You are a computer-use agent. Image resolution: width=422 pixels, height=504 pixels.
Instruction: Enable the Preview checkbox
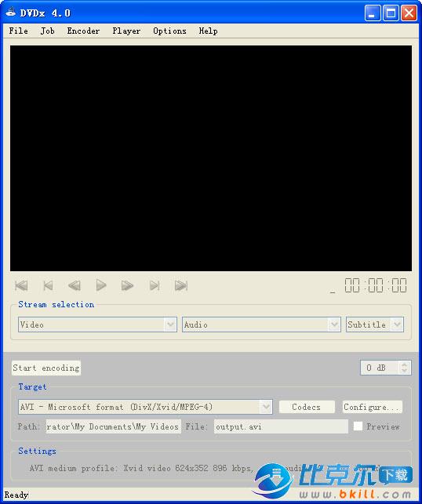(x=358, y=426)
